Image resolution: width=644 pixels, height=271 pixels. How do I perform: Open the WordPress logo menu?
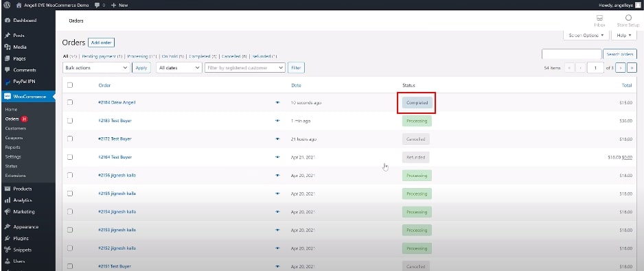pyautogui.click(x=7, y=5)
